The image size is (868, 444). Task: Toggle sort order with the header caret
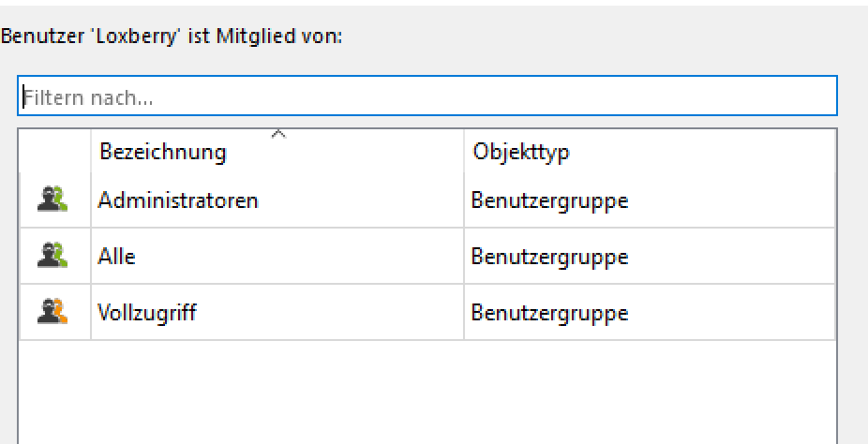[278, 134]
